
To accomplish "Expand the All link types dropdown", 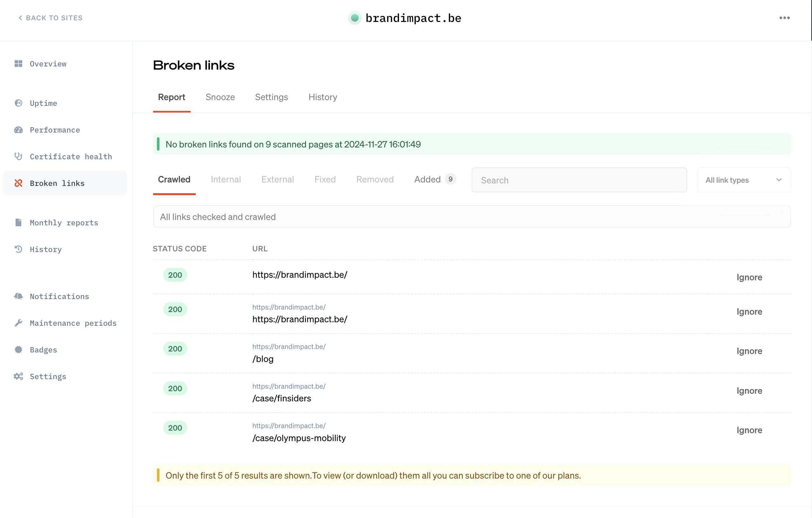I will 744,180.
